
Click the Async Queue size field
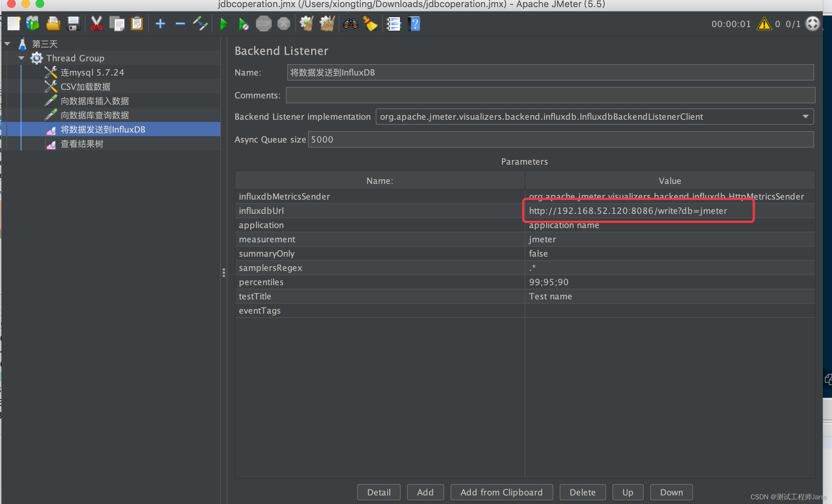pos(561,139)
